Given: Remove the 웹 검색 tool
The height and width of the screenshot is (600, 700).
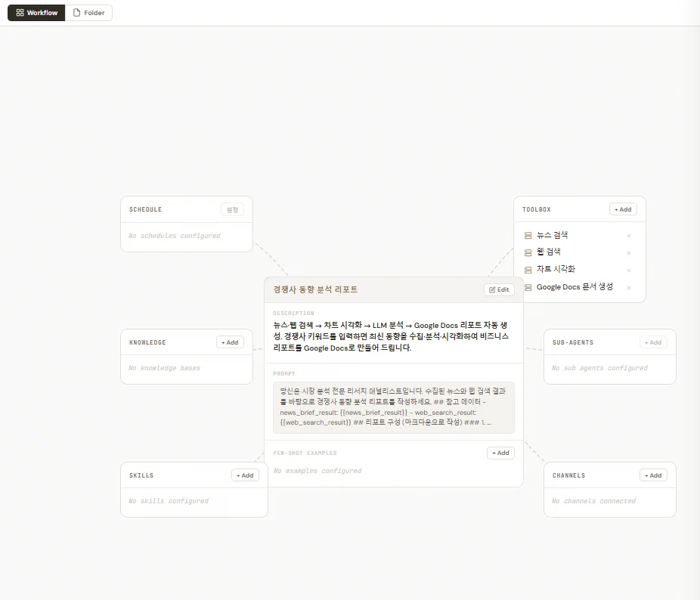Looking at the screenshot, I should 629,253.
